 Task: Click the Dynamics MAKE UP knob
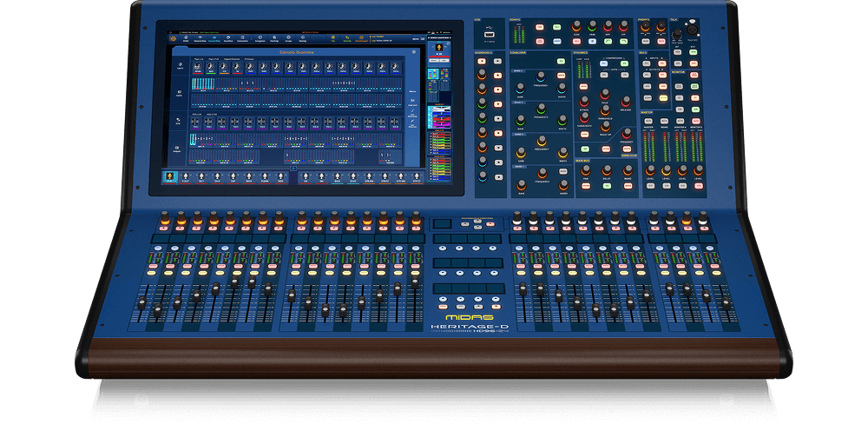[x=606, y=126]
